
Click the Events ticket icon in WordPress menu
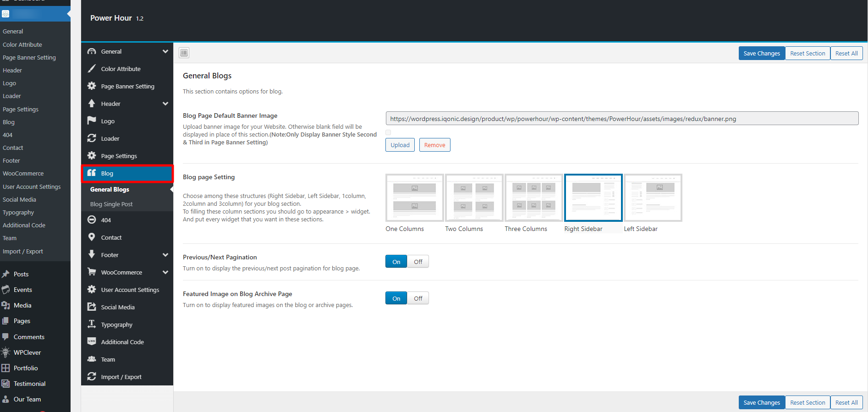click(x=5, y=290)
